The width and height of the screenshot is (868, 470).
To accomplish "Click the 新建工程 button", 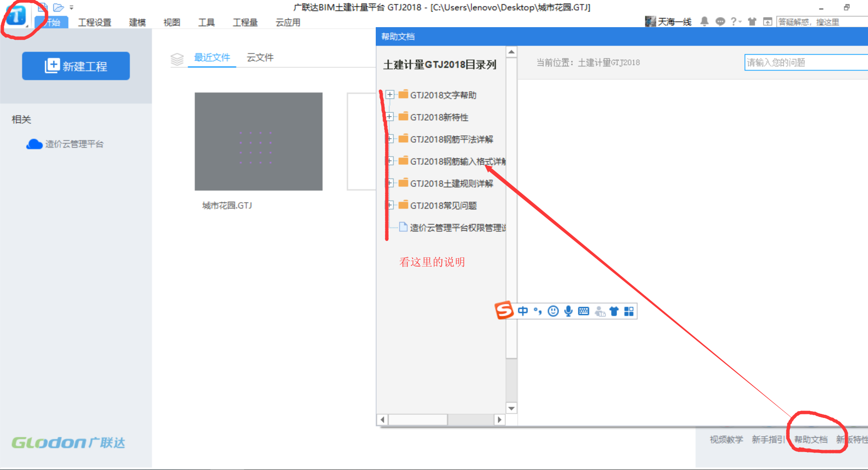I will 76,66.
